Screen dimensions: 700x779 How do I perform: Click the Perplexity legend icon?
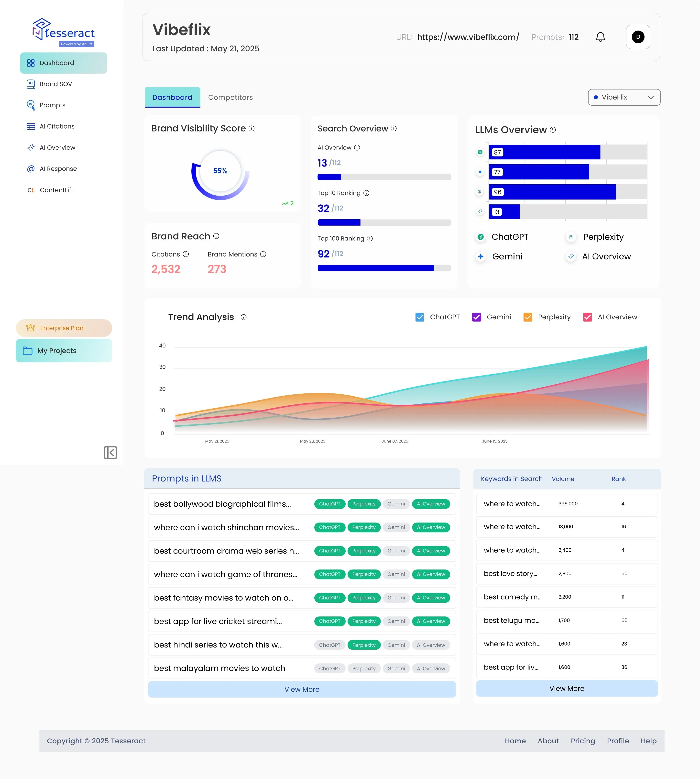[x=571, y=237]
